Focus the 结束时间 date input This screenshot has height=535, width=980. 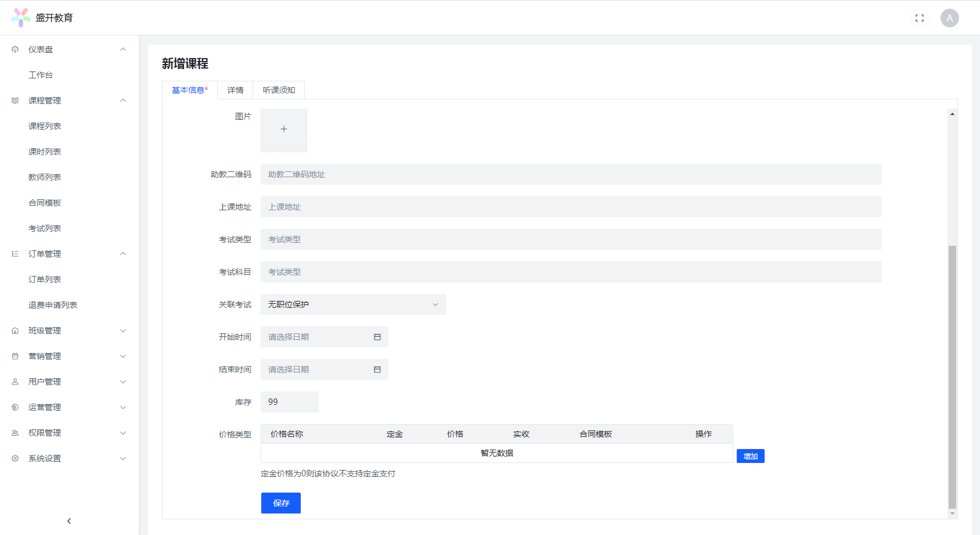click(x=325, y=369)
